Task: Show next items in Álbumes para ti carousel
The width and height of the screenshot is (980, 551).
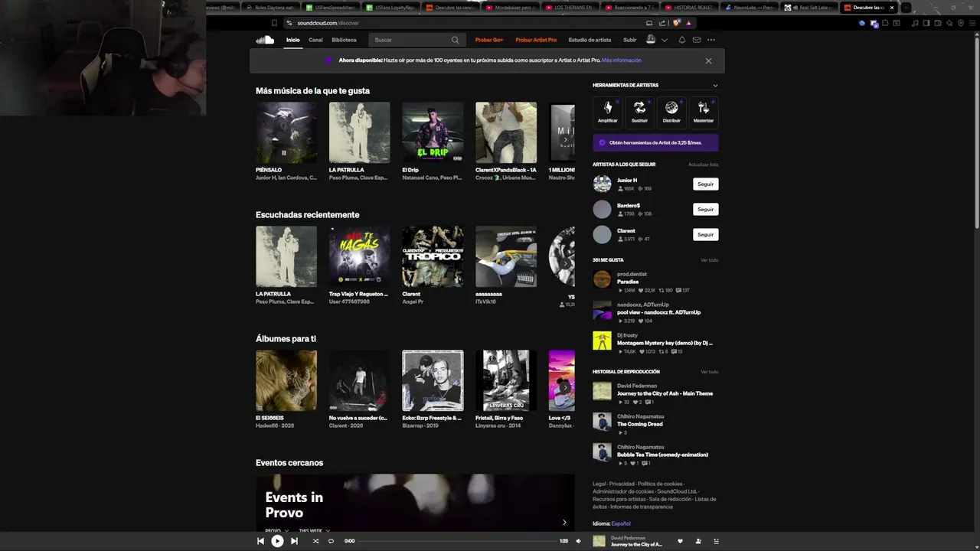Action: [565, 387]
